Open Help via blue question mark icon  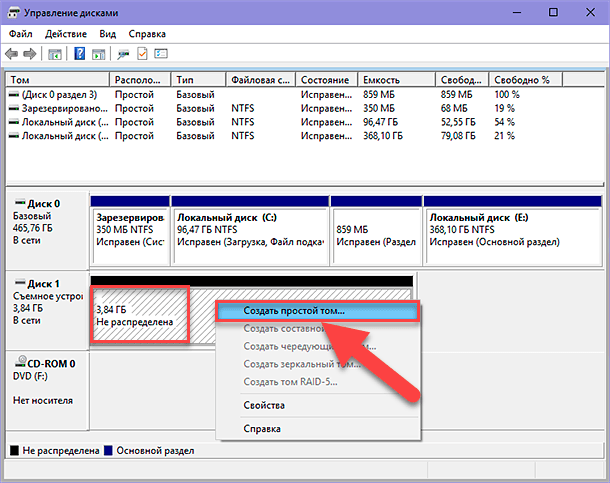79,53
